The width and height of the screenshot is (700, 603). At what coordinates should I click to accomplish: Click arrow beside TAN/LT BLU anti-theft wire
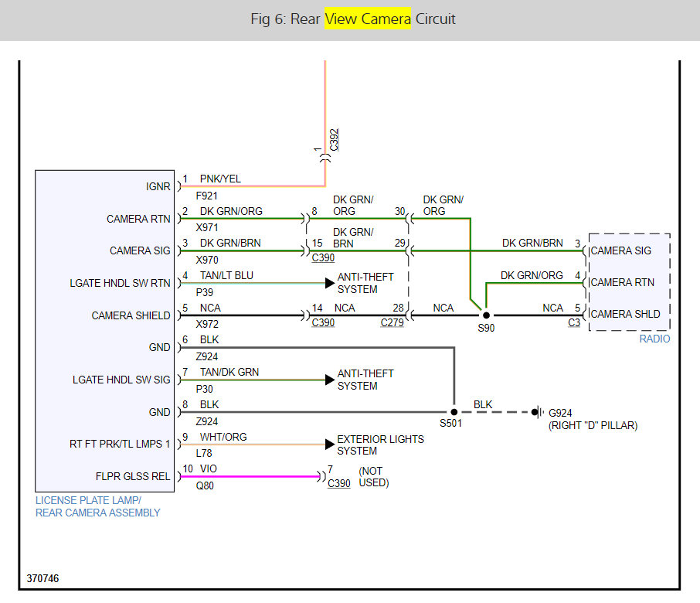(330, 283)
